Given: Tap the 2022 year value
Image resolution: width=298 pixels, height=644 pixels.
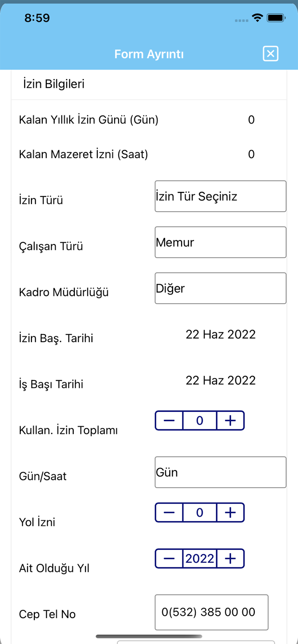Looking at the screenshot, I should click(200, 559).
